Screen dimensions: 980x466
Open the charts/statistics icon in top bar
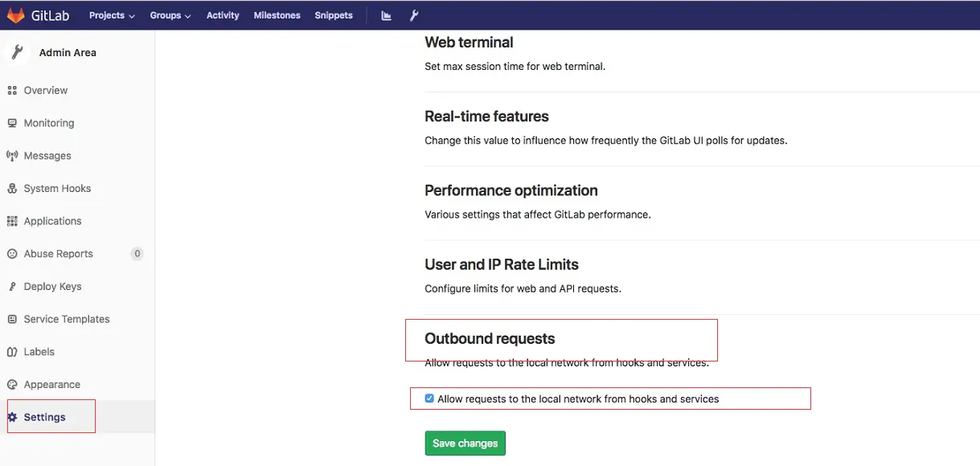[385, 14]
